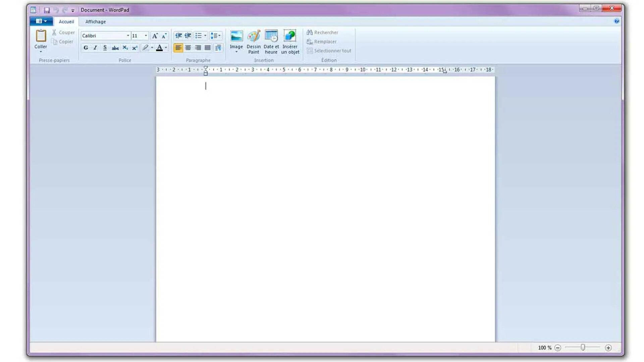The height and width of the screenshot is (362, 644).
Task: Click the zoom slider handle
Action: 583,348
